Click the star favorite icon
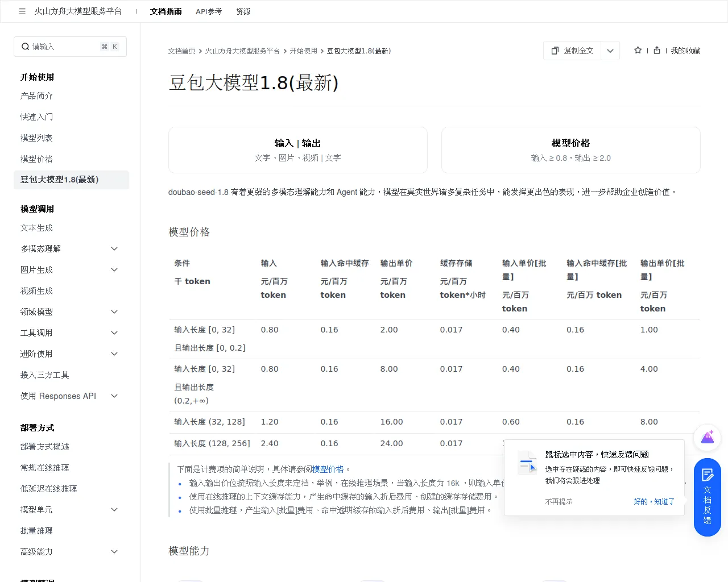The width and height of the screenshot is (728, 582). [638, 51]
